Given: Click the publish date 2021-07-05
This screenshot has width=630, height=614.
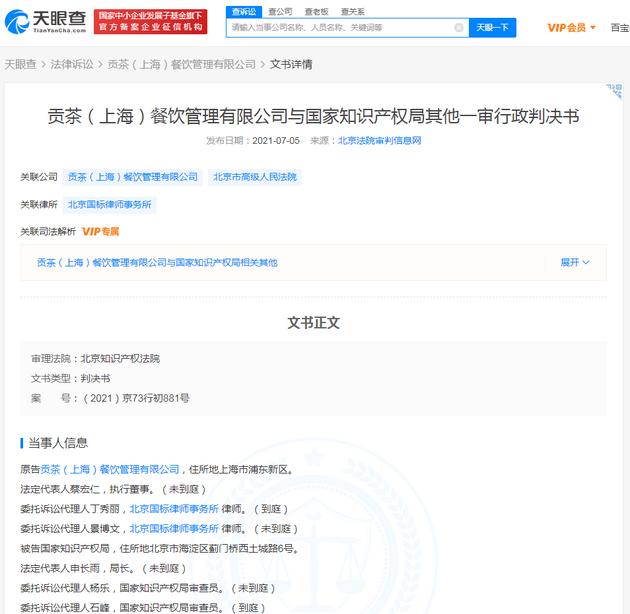Looking at the screenshot, I should 276,141.
